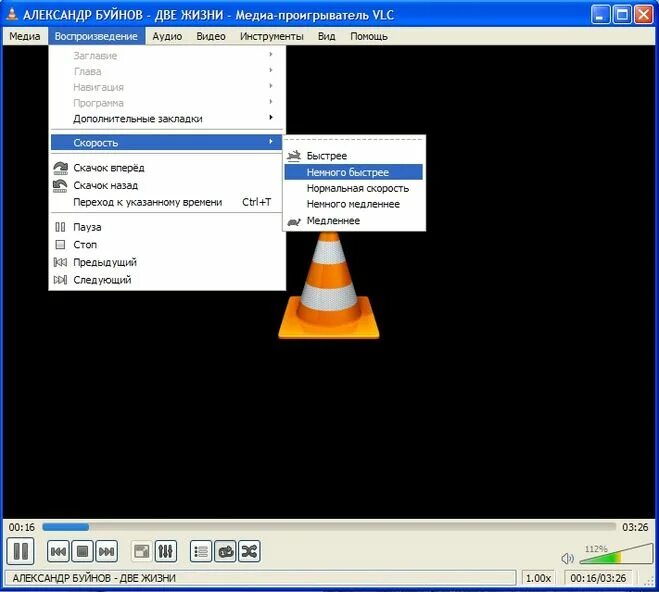
Task: Close the open Воспроизведение menu
Action: click(96, 37)
